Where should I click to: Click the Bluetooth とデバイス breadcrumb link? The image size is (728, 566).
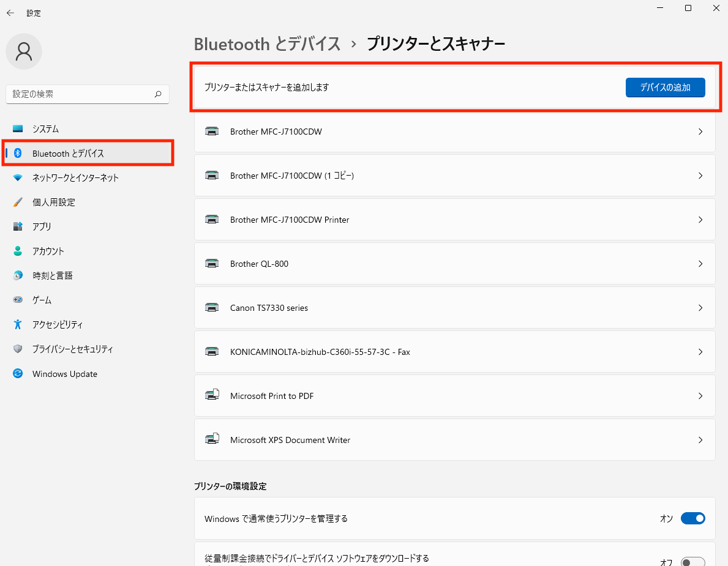pos(267,44)
